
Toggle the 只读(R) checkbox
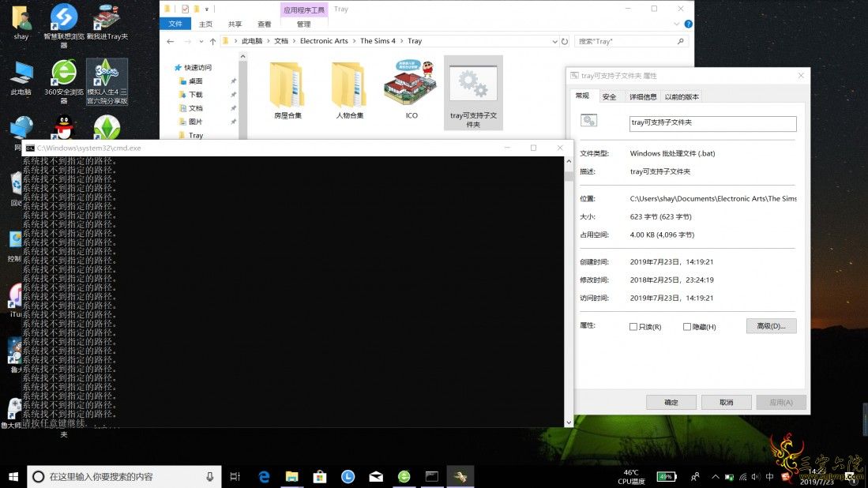(x=633, y=326)
